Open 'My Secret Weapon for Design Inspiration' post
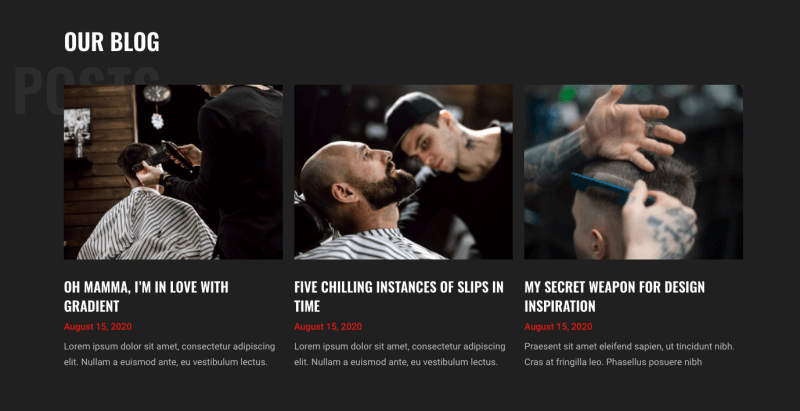800x411 pixels. pyautogui.click(x=614, y=296)
